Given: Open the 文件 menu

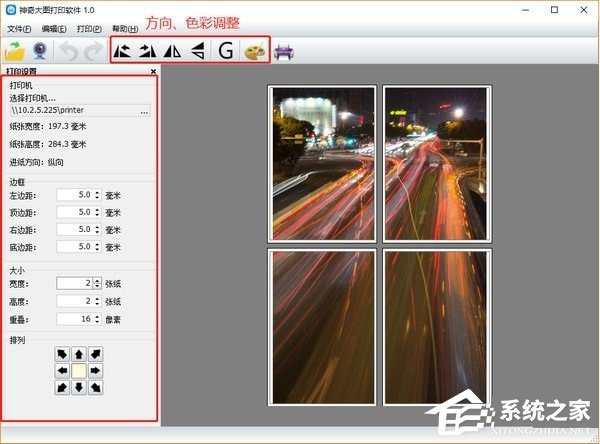Looking at the screenshot, I should [20, 29].
